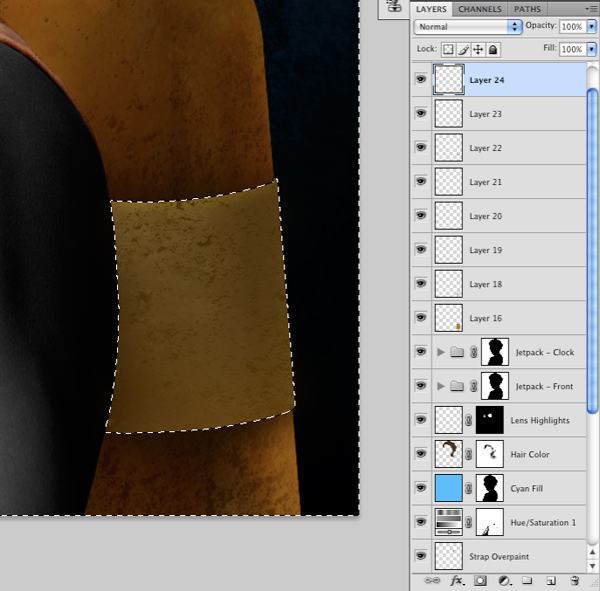This screenshot has width=600, height=591.
Task: Click the lock transparent pixels icon
Action: 448,50
